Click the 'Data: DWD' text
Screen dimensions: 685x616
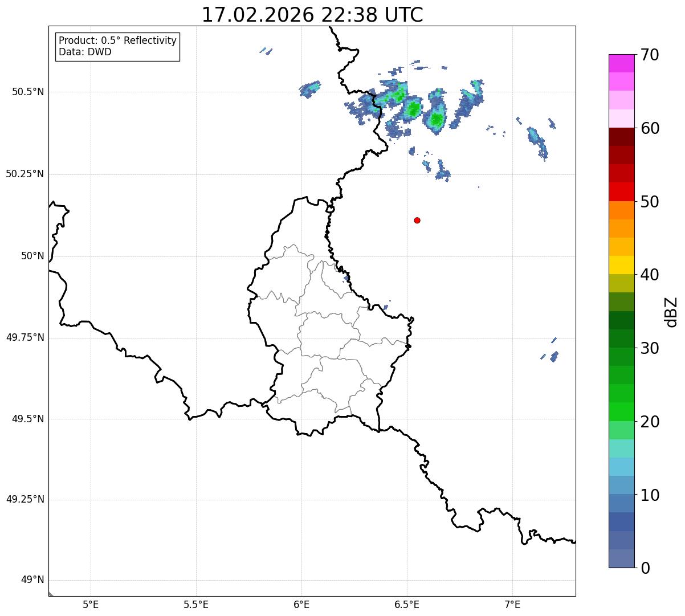85,52
